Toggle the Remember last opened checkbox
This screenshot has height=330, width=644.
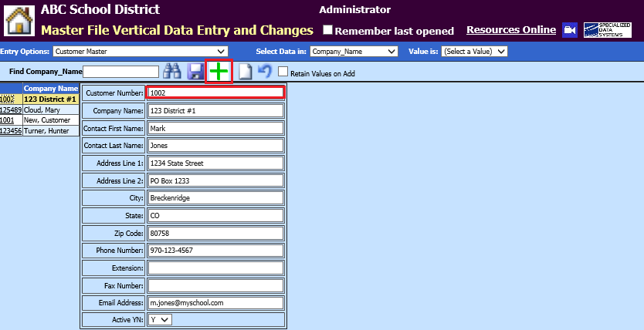tap(327, 31)
